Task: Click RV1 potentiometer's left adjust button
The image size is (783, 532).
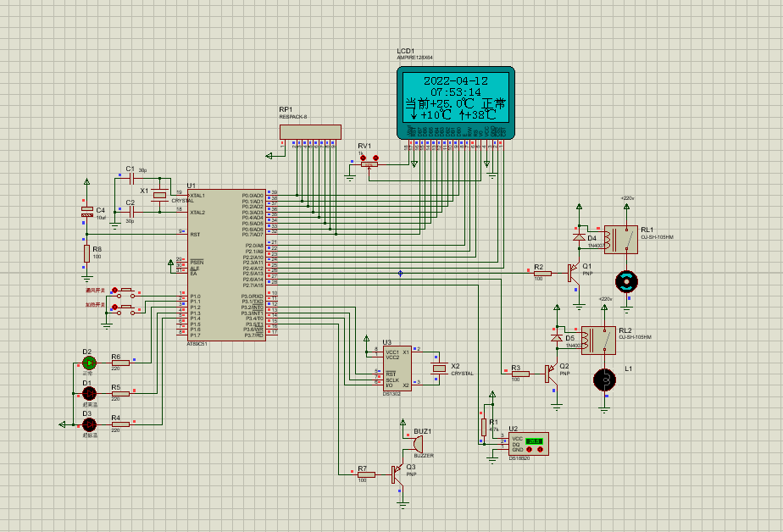Action: (x=363, y=158)
